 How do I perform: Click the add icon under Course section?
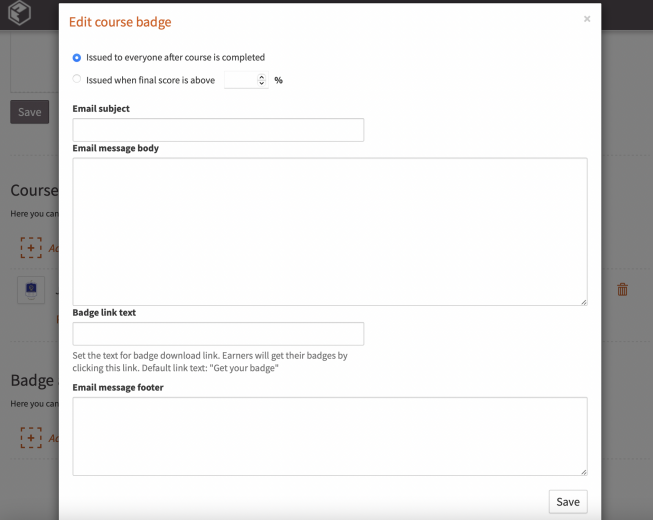tap(31, 247)
